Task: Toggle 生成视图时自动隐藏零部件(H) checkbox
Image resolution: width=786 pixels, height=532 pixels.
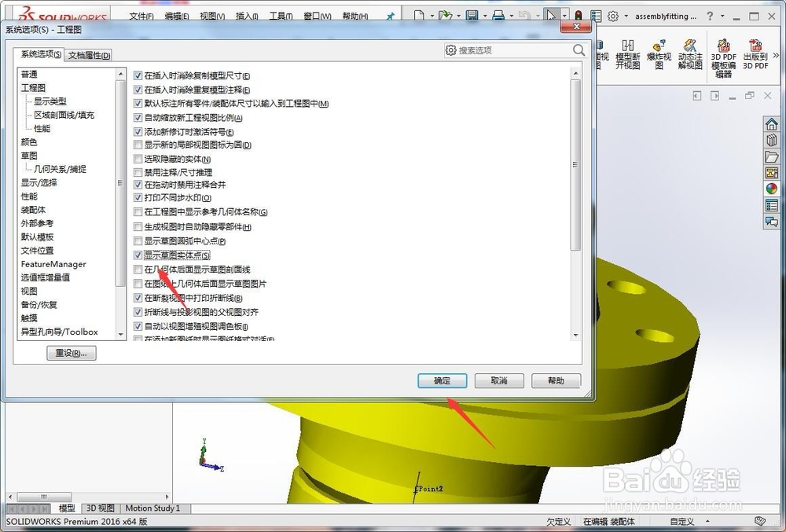Action: (x=138, y=227)
